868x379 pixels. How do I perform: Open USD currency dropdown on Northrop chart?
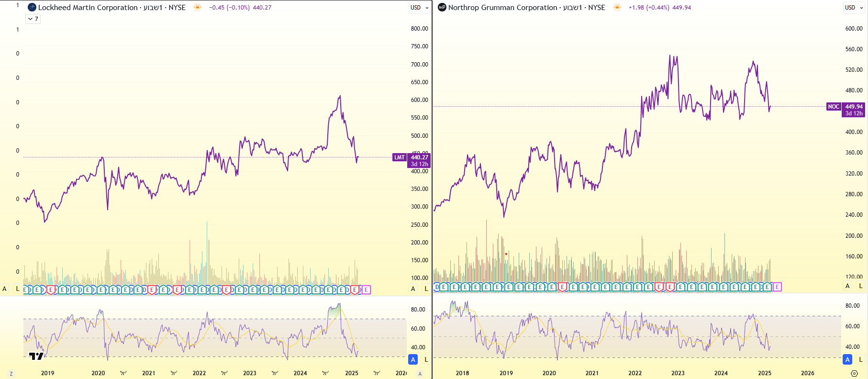tap(854, 8)
